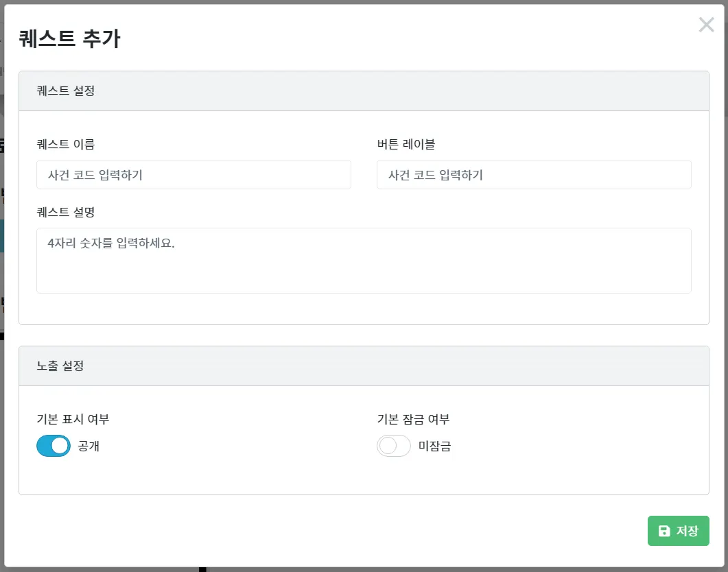
Task: Click the floppy disk save icon
Action: 664,531
